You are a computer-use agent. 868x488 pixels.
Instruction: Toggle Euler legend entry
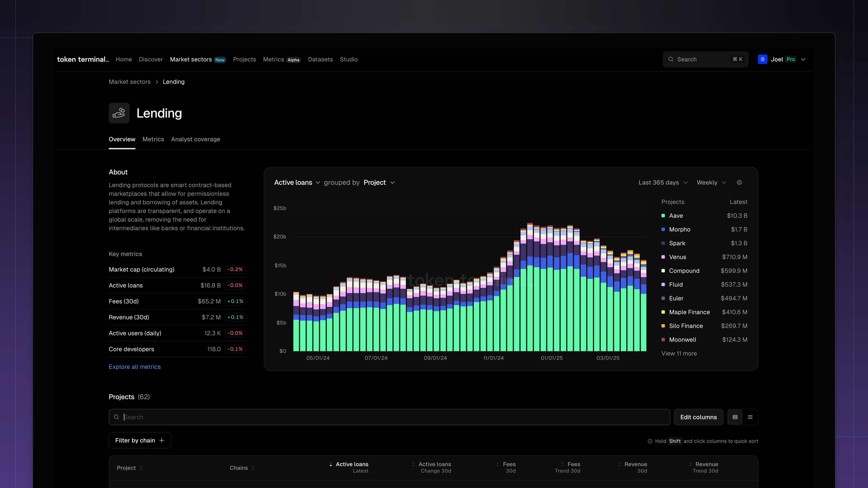[x=704, y=298]
